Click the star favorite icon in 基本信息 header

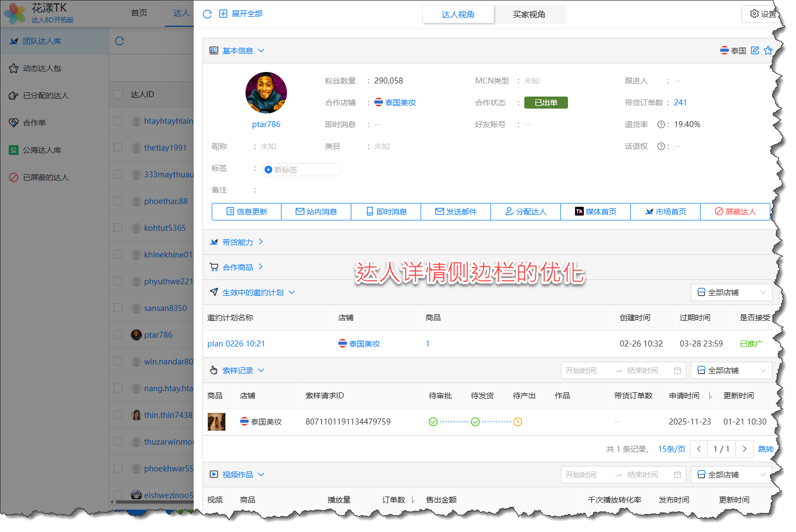tap(768, 50)
